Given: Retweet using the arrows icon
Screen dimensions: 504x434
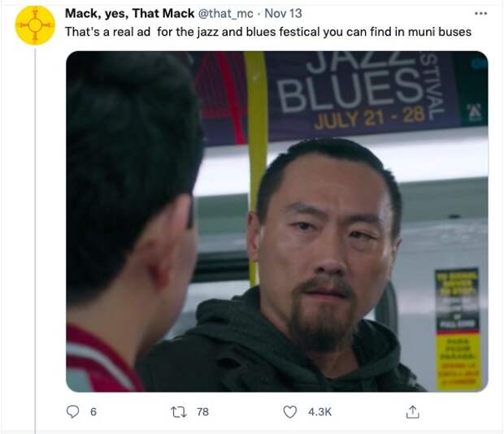Looking at the screenshot, I should (179, 412).
